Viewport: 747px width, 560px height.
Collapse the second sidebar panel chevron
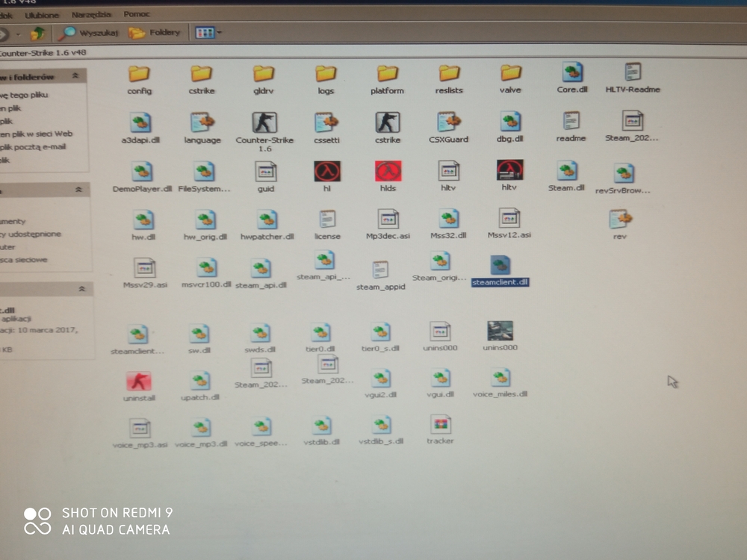click(78, 190)
